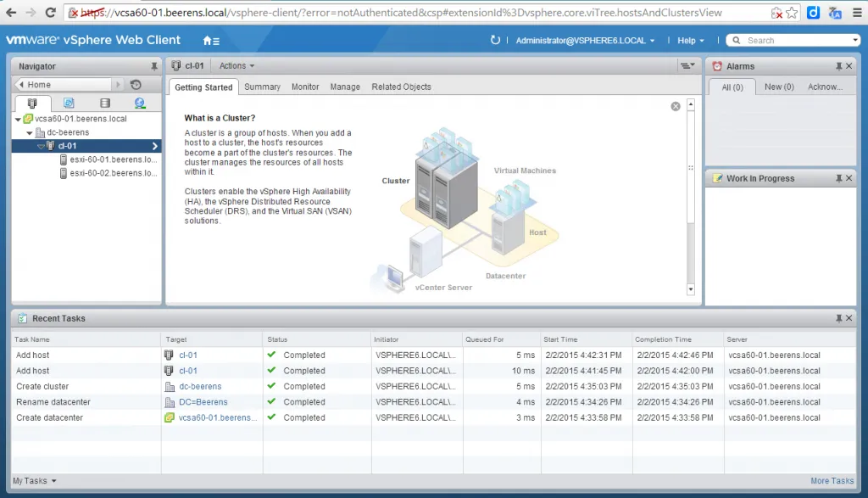Pin the Navigator panel

[x=154, y=66]
